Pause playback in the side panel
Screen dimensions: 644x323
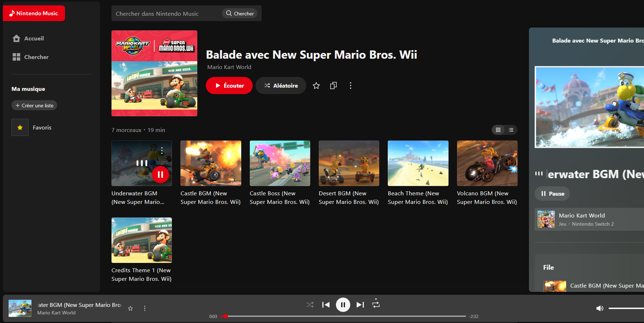click(552, 194)
